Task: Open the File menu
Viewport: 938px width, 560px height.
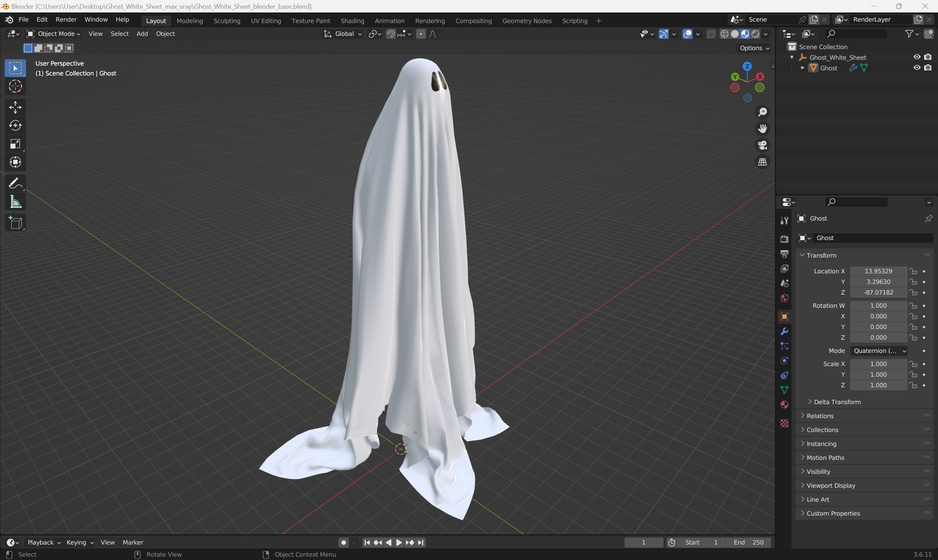Action: tap(23, 20)
